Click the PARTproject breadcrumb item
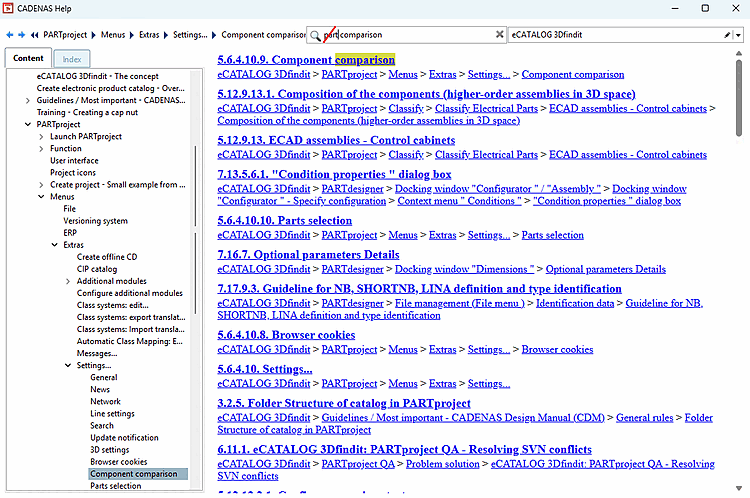 [65, 35]
